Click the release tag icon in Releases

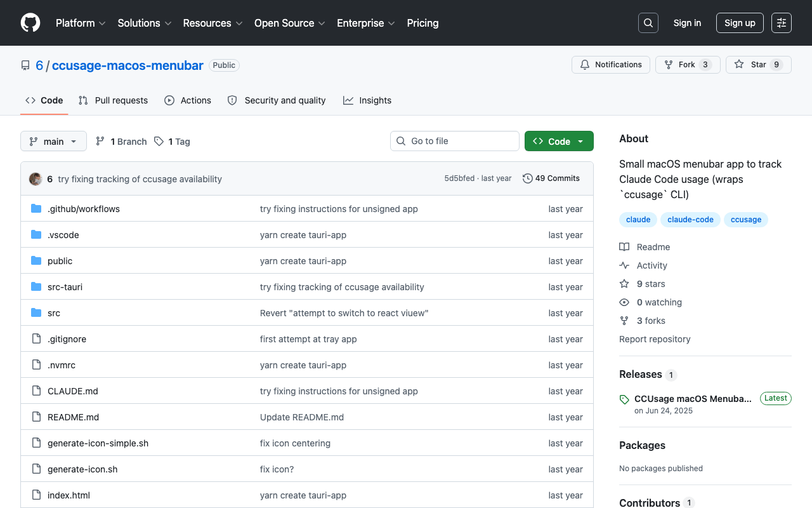click(624, 399)
